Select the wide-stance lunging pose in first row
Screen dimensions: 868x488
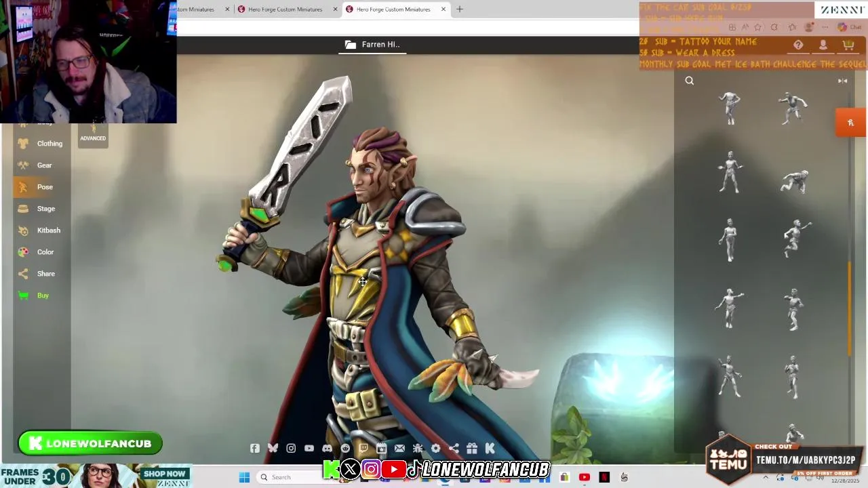pos(793,108)
